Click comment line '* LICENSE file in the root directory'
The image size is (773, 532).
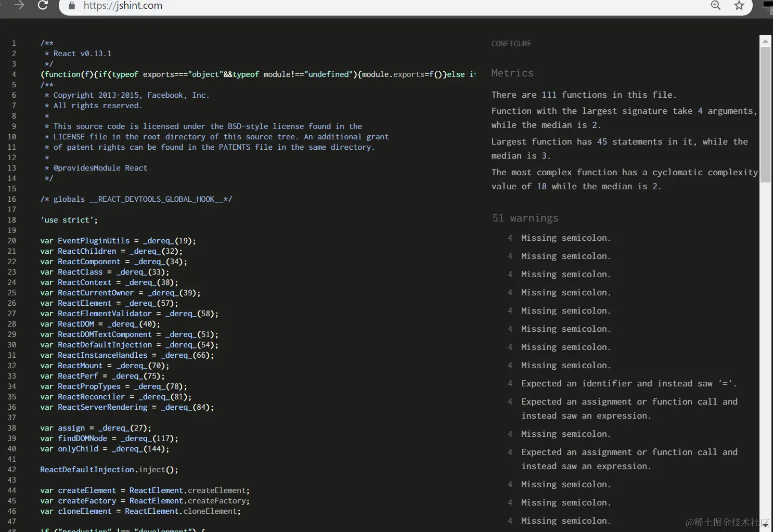click(216, 137)
